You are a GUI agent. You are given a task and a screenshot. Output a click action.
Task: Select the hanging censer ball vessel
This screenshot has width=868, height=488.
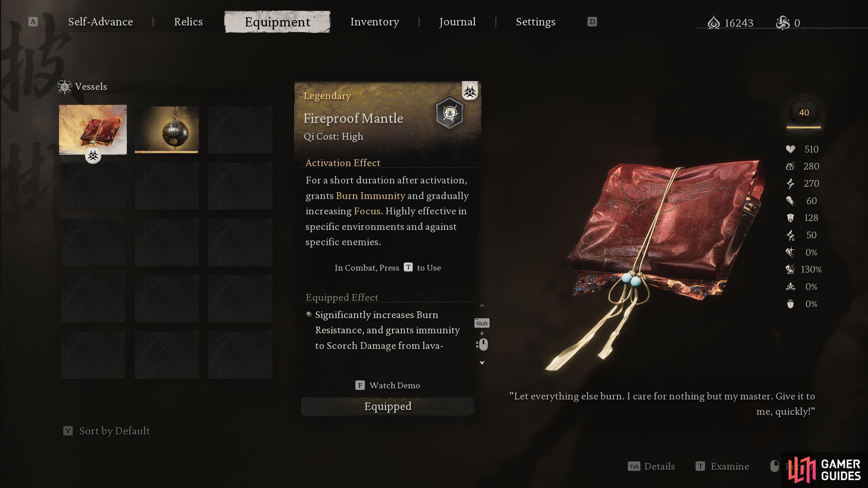point(167,130)
